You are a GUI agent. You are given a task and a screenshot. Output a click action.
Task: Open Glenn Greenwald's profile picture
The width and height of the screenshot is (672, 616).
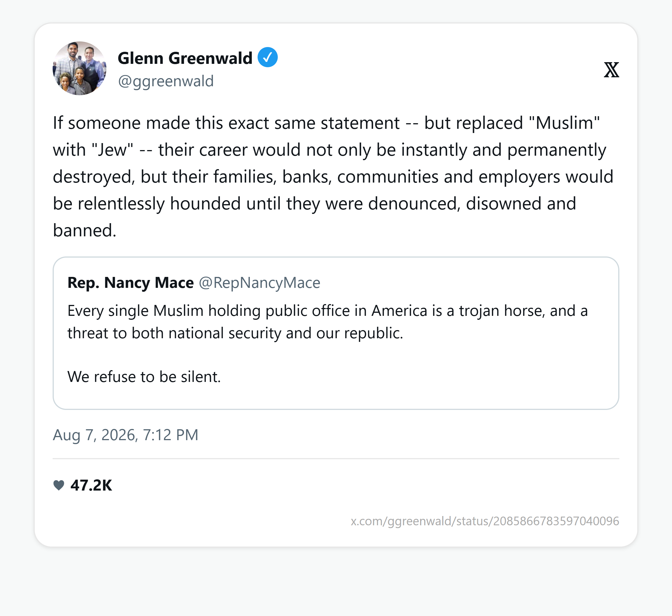[80, 68]
